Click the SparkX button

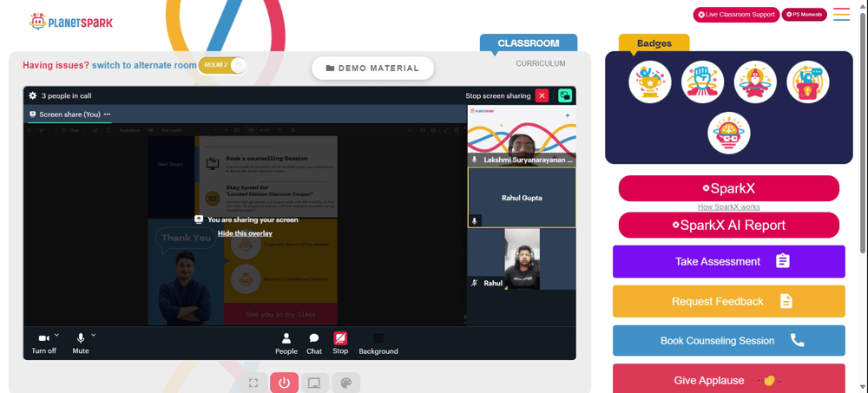[x=728, y=188]
